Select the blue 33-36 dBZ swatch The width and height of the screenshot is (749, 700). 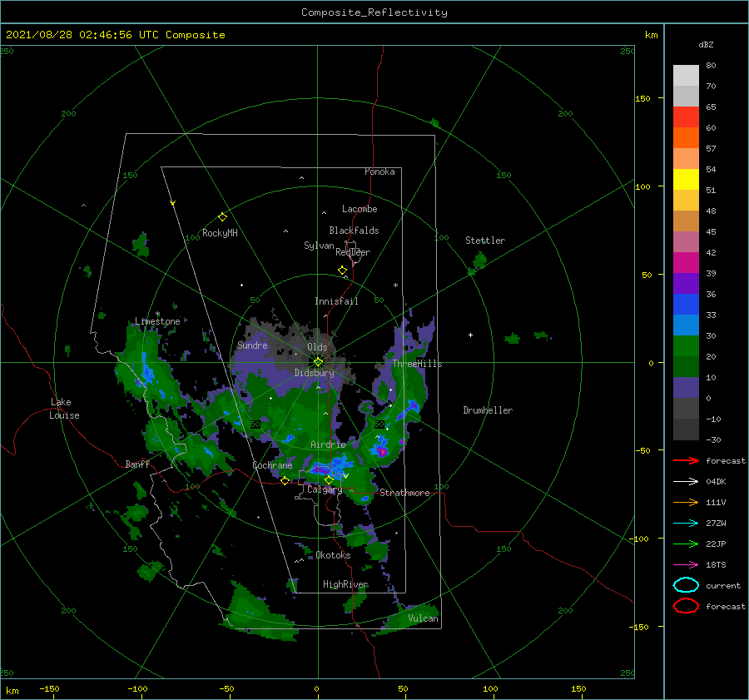686,305
